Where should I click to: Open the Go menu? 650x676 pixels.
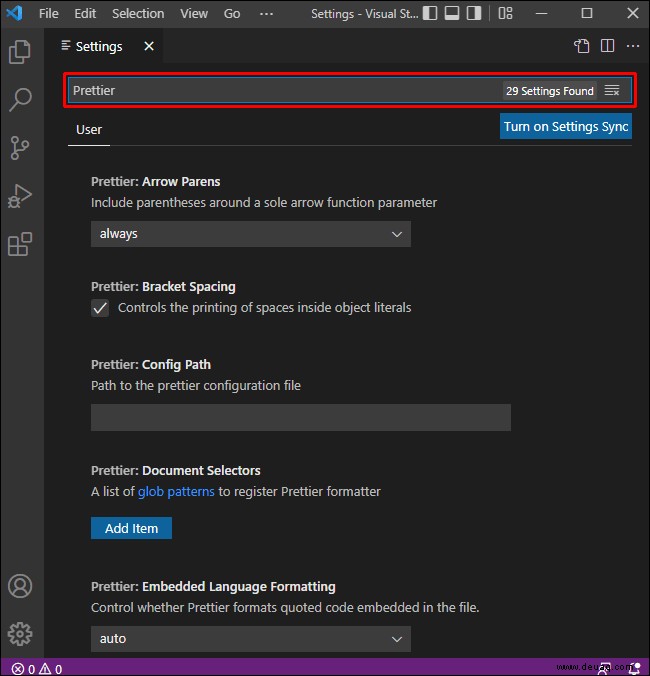tap(232, 14)
